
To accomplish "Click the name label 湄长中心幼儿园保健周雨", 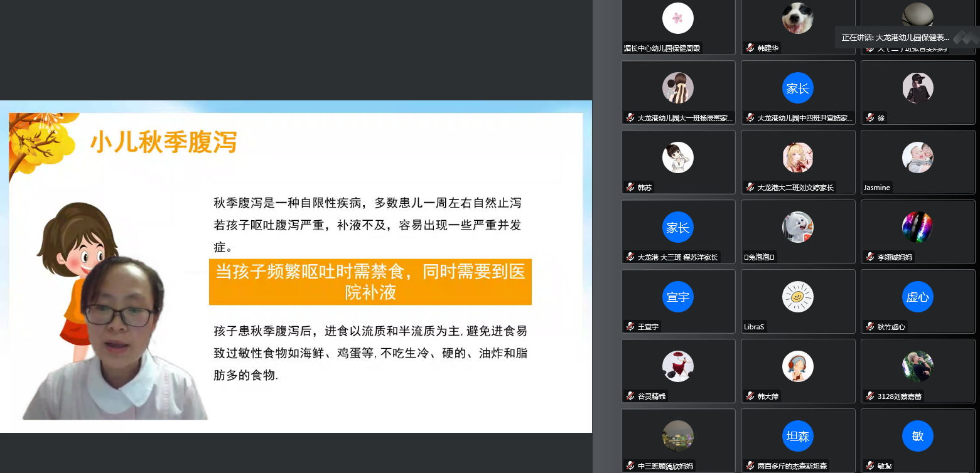I will tap(662, 48).
